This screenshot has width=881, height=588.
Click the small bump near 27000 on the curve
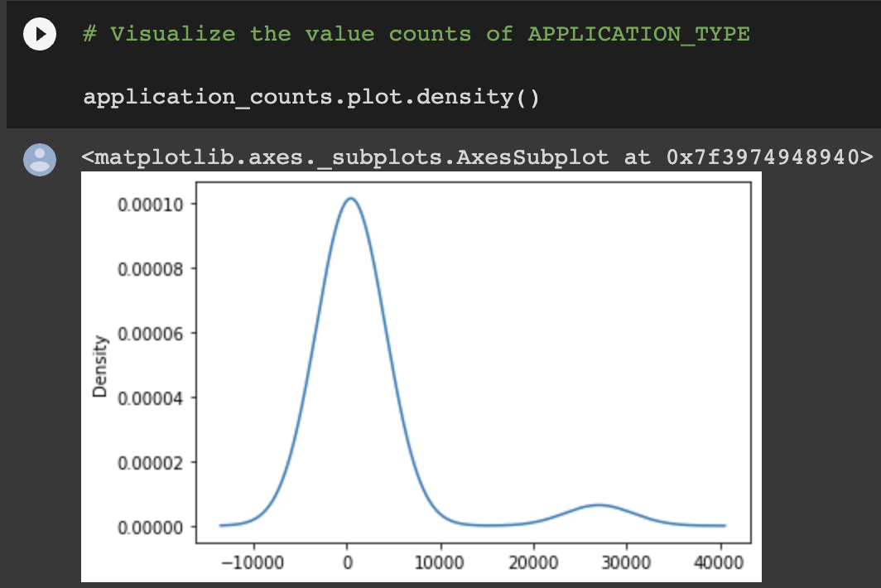pyautogui.click(x=597, y=505)
